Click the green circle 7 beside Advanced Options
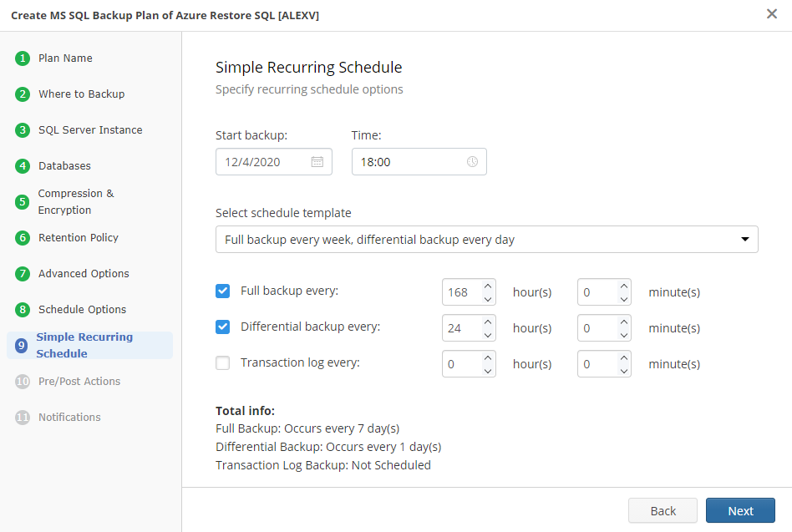The image size is (792, 532). coord(21,273)
